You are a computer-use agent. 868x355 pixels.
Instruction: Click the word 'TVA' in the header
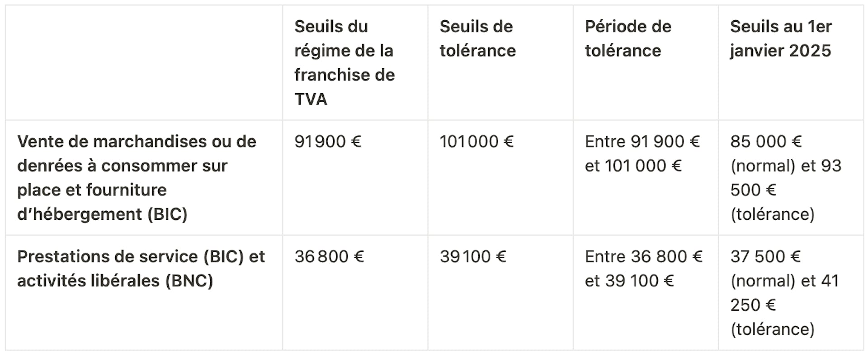(311, 99)
